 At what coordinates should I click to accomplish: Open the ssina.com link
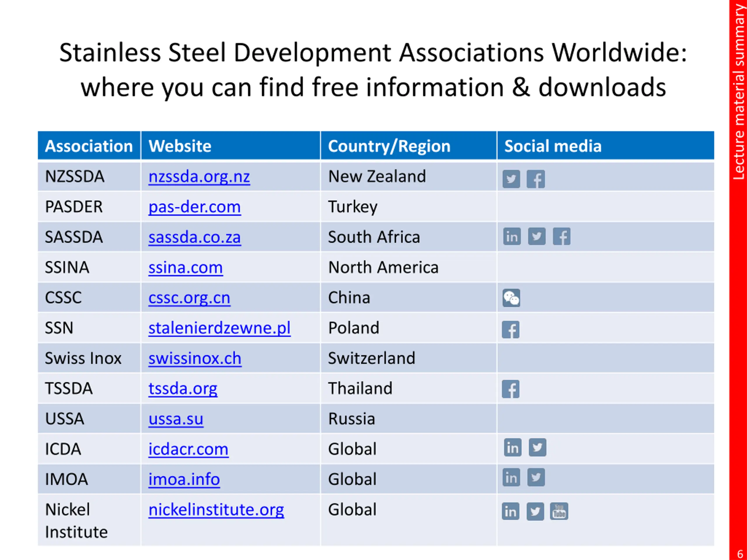point(186,268)
